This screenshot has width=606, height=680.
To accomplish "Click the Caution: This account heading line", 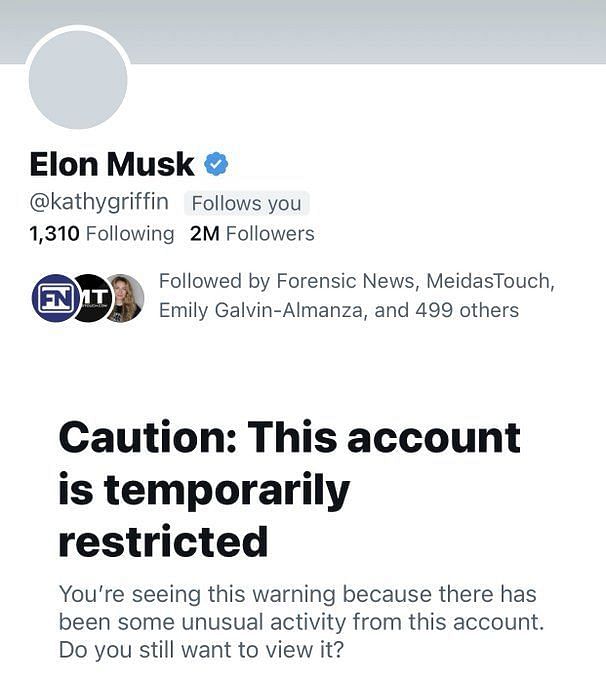I will 290,437.
